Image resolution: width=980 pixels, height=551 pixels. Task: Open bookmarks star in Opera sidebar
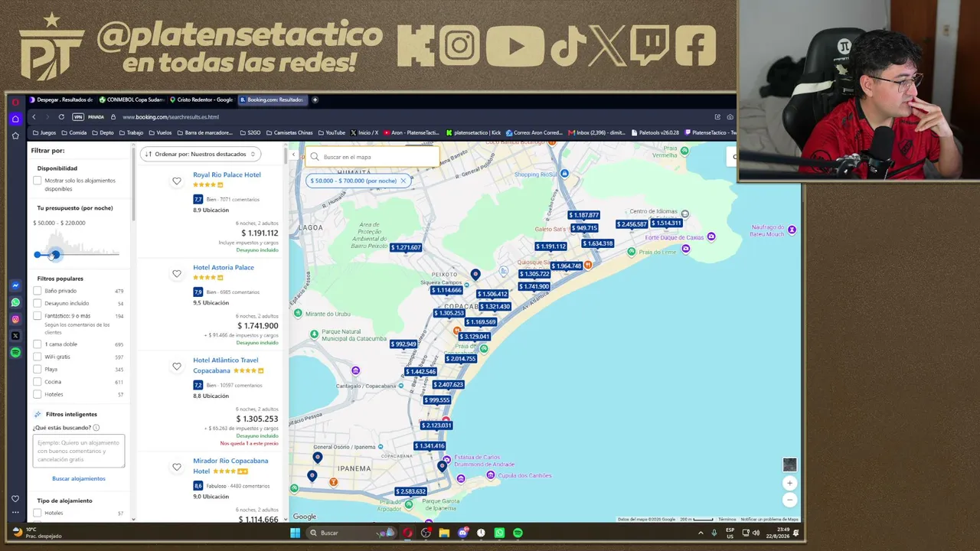[x=15, y=135]
